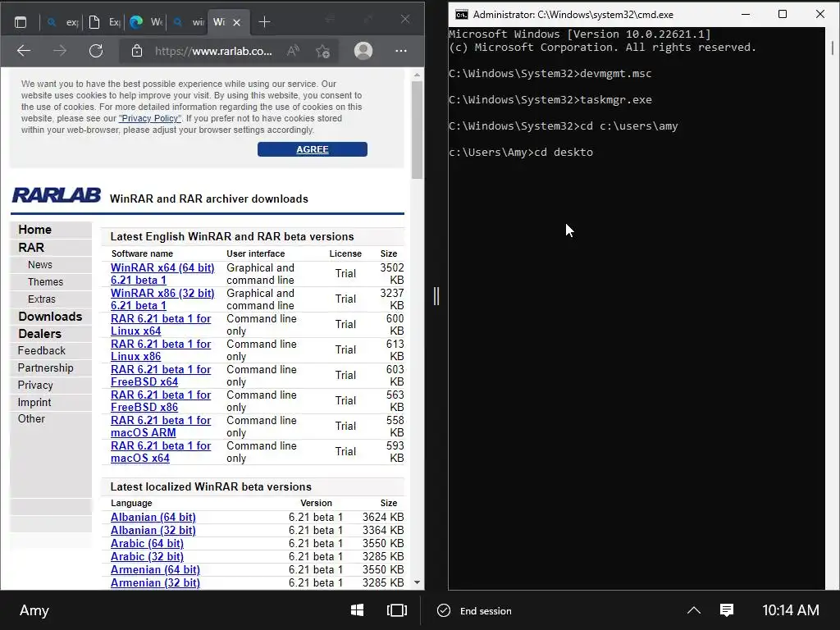This screenshot has width=840, height=630.
Task: Open a new browser tab
Action: (x=264, y=22)
